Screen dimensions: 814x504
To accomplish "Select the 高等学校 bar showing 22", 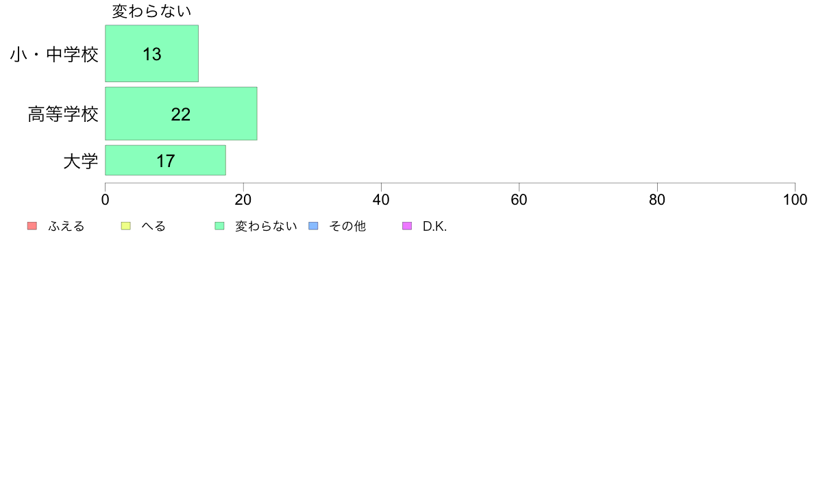I will [181, 114].
